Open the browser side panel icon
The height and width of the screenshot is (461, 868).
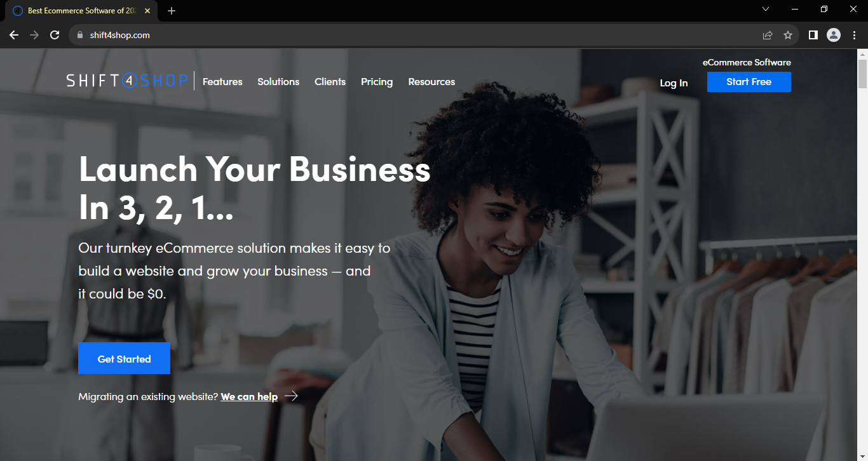tap(813, 35)
